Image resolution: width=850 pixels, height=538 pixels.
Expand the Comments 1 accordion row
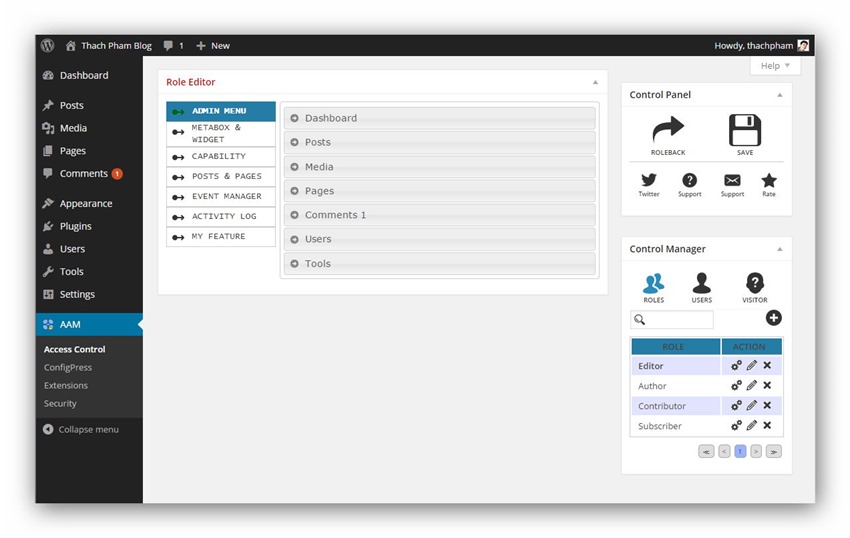click(439, 215)
